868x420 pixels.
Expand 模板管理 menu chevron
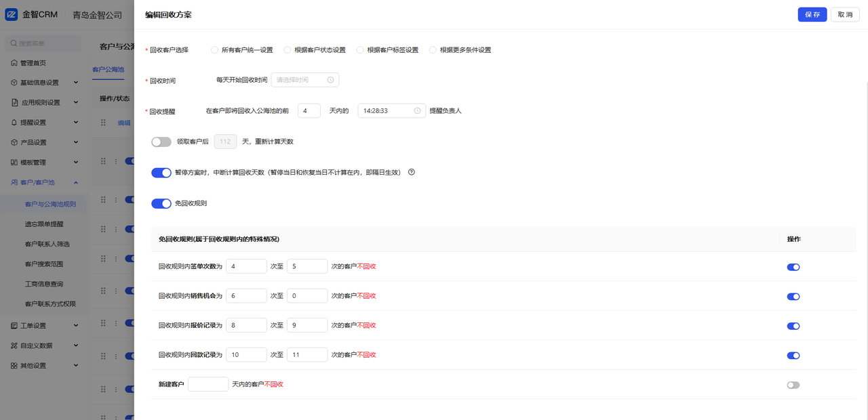pyautogui.click(x=76, y=163)
